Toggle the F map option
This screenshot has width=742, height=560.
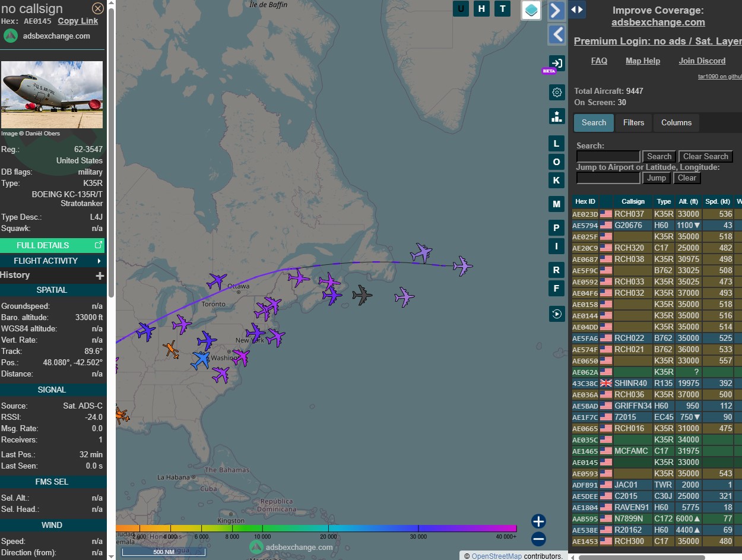tap(556, 289)
